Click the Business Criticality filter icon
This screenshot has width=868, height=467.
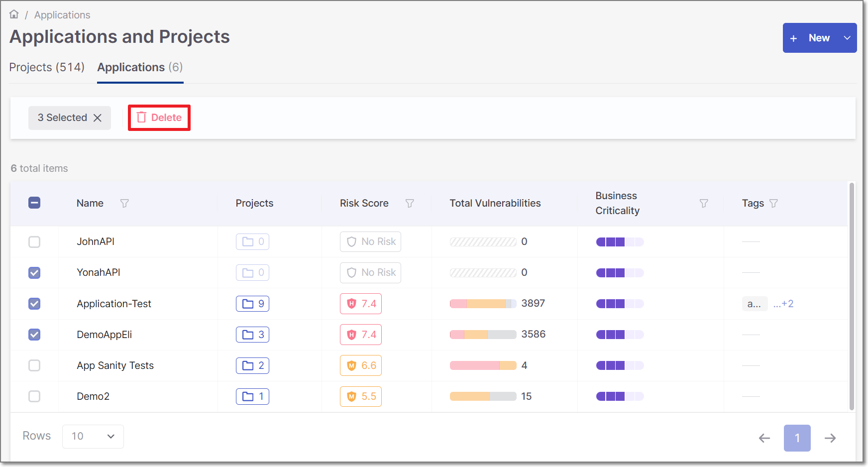click(703, 203)
